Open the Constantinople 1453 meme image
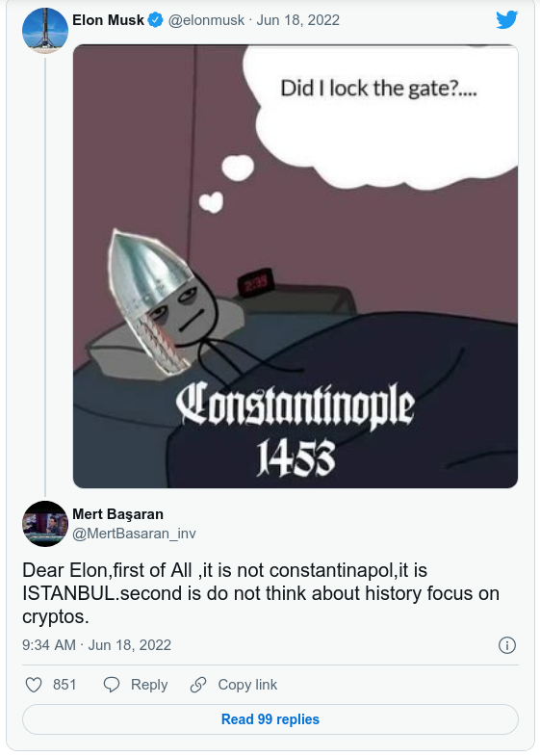This screenshot has height=756, width=540. point(296,266)
